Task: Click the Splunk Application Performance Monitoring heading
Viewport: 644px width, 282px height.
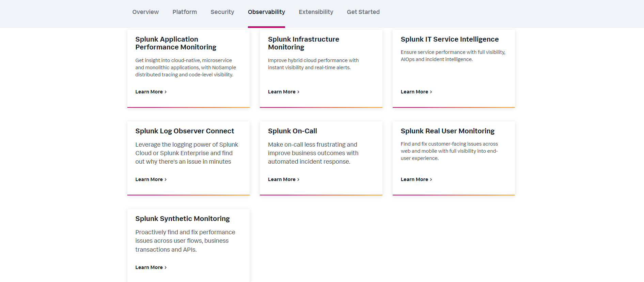Action: (x=176, y=43)
